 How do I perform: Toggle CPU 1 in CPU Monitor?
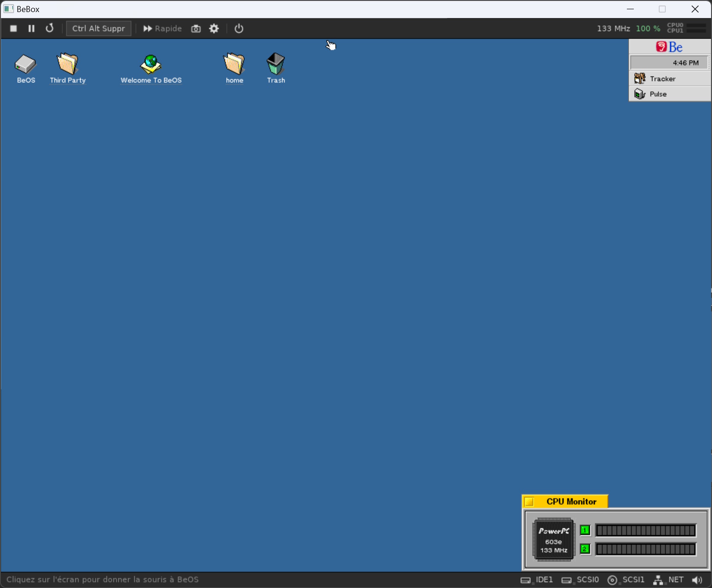coord(585,530)
